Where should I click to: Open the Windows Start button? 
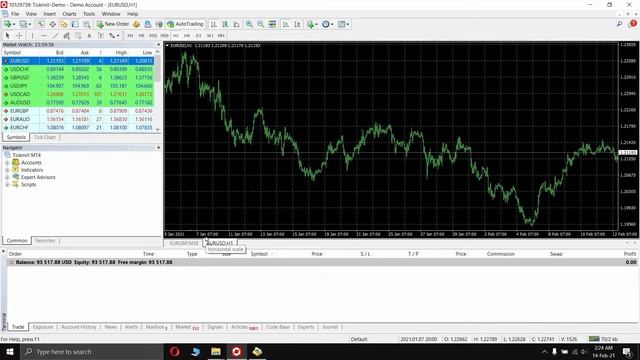pyautogui.click(x=10, y=351)
